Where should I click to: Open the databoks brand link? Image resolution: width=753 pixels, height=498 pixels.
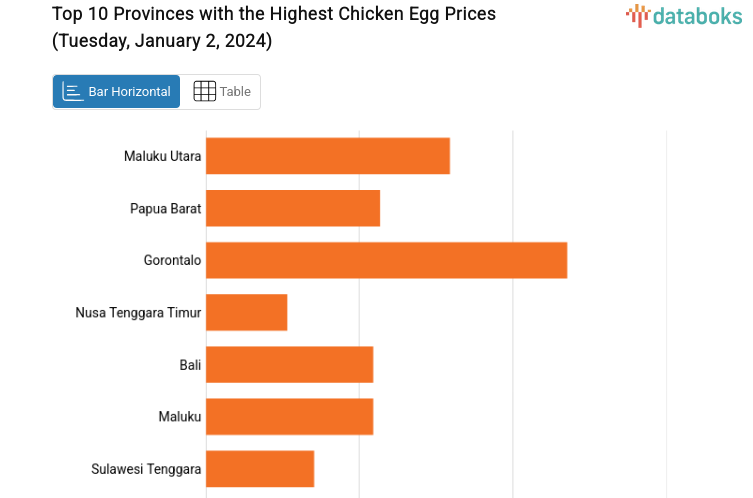coord(684,15)
